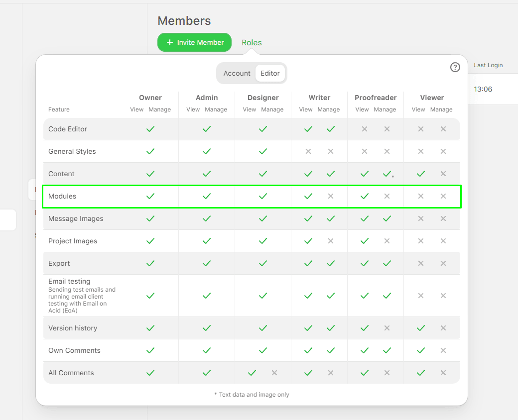This screenshot has width=518, height=420.
Task: Click Designer Manage X for All Comments
Action: click(274, 373)
